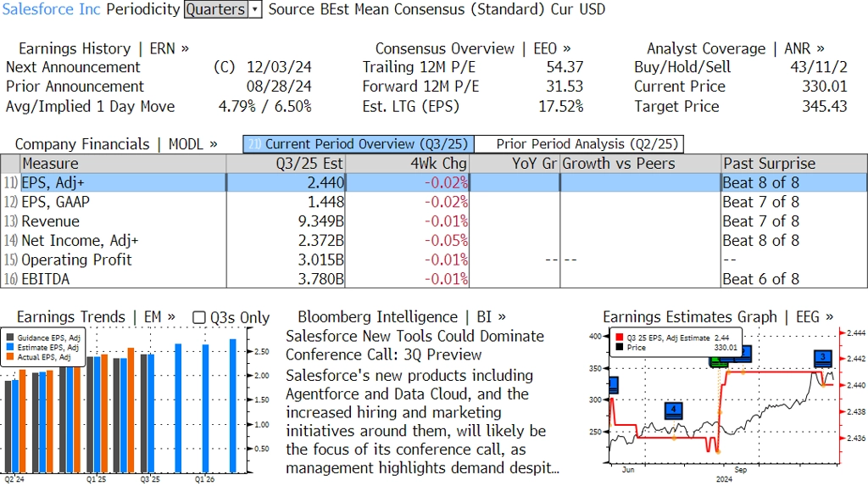
Task: Click Forward 12M P/E value 31.53
Action: pyautogui.click(x=565, y=87)
